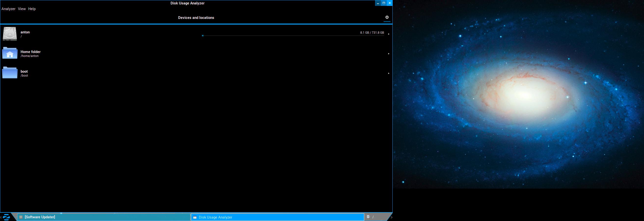
Task: Switch to Software Updater in taskbar
Action: [104, 217]
